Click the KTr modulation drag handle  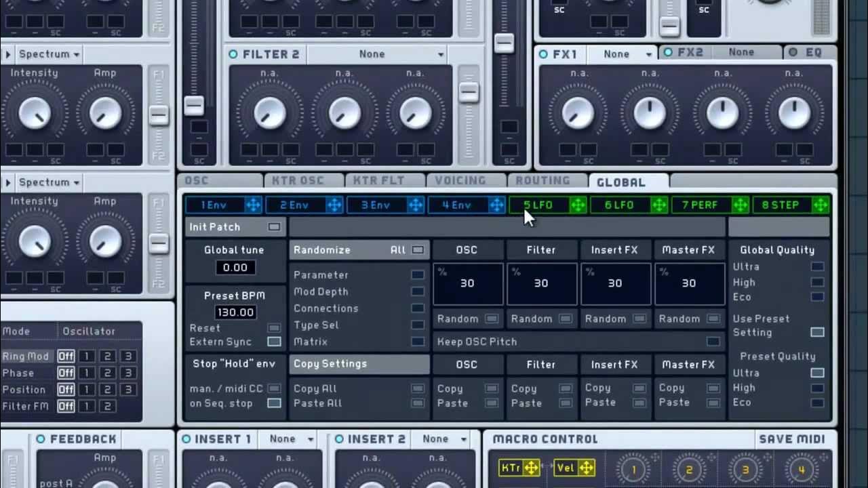click(532, 467)
